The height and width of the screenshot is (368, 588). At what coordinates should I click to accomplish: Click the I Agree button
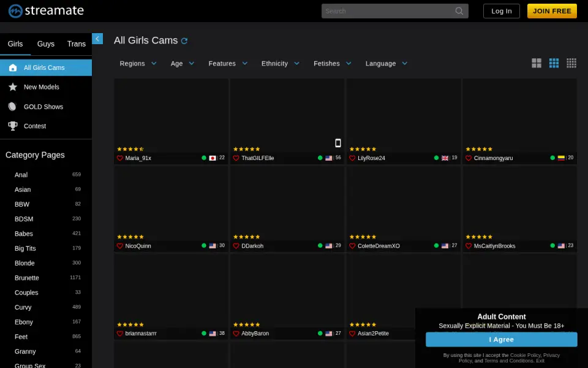502,339
